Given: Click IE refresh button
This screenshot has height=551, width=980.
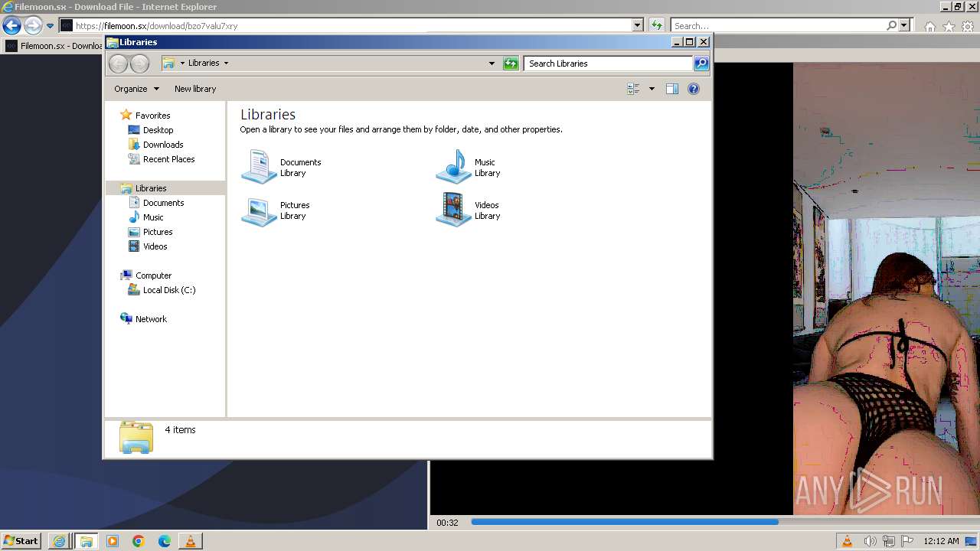Looking at the screenshot, I should tap(656, 25).
